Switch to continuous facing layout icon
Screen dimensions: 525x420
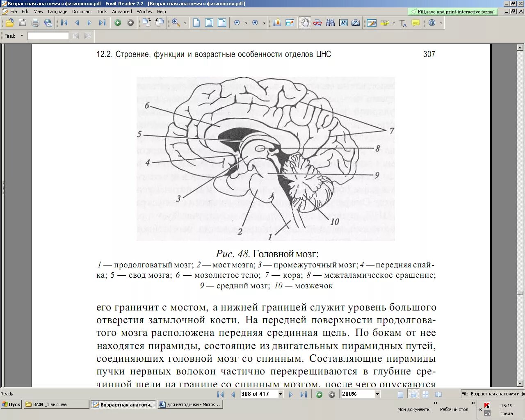pos(426,394)
